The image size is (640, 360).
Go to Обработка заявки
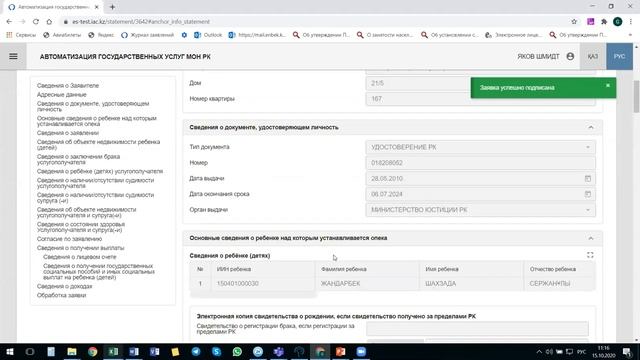click(61, 295)
